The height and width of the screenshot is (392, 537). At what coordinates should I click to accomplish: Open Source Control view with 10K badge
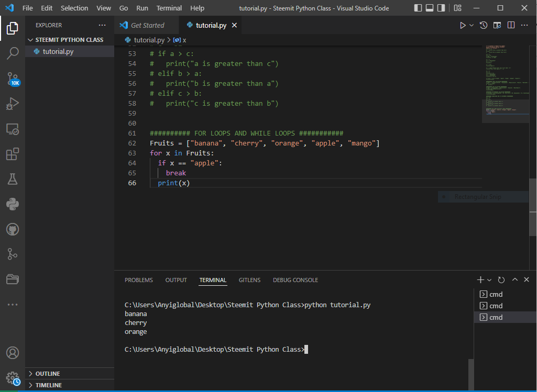tap(13, 79)
